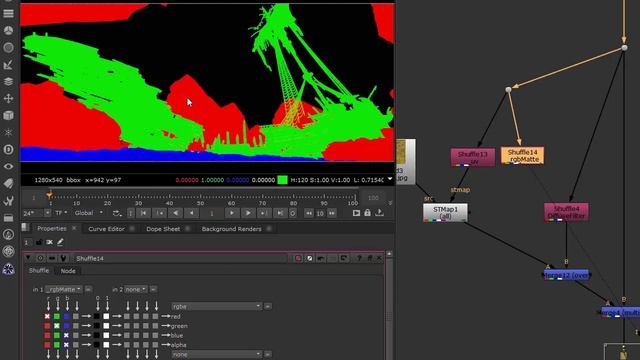The width and height of the screenshot is (640, 360).
Task: Open the Views nodes menu (eye icon)
Action: [8, 167]
